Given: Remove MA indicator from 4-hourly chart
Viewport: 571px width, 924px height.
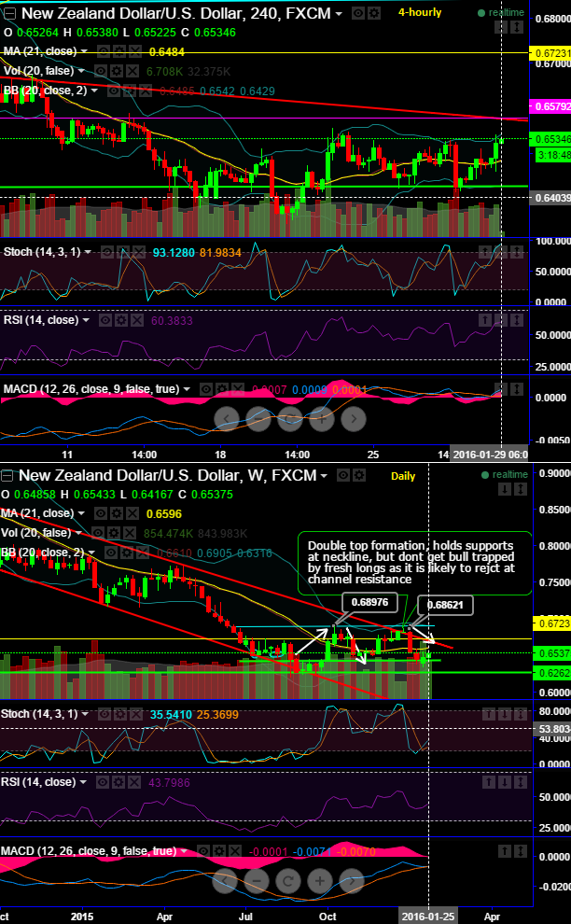Looking at the screenshot, I should tap(135, 51).
